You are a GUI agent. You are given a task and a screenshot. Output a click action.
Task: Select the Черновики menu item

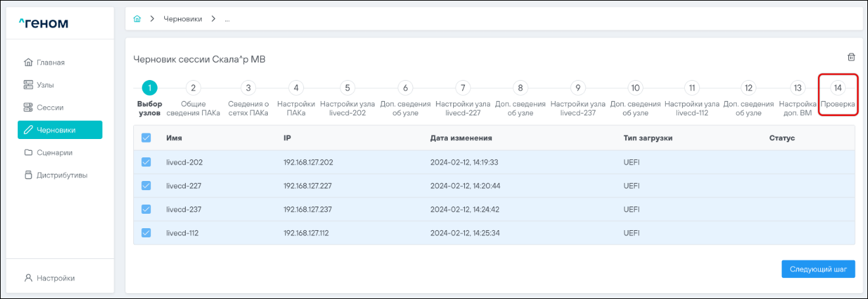pos(60,130)
